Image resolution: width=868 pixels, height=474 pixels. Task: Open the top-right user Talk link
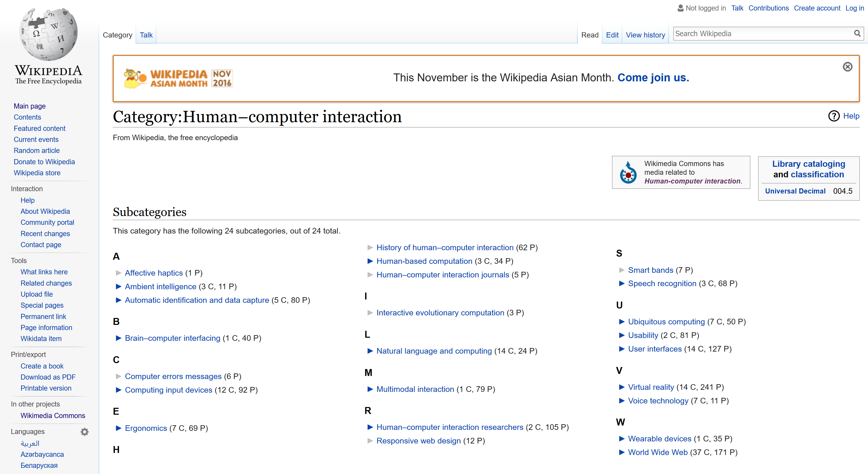[x=737, y=8]
